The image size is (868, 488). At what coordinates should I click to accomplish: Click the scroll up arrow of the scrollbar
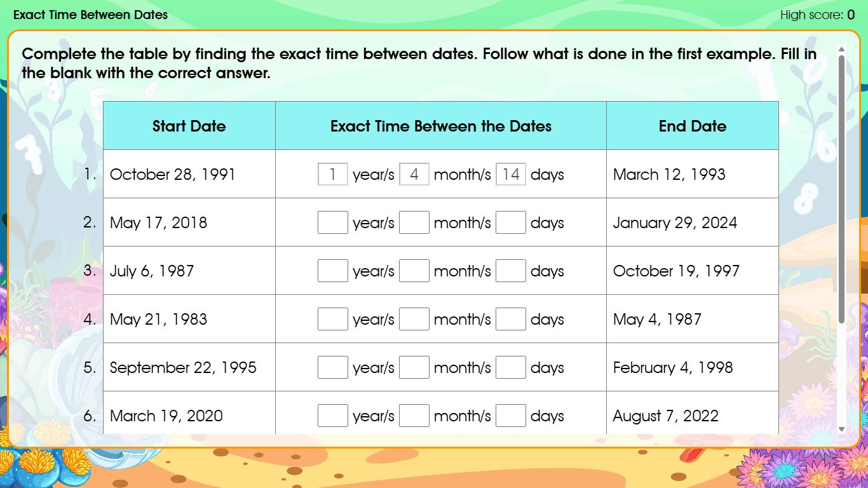click(842, 49)
